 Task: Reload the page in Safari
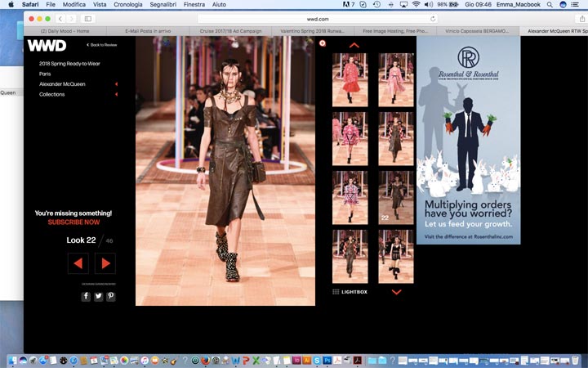click(433, 19)
